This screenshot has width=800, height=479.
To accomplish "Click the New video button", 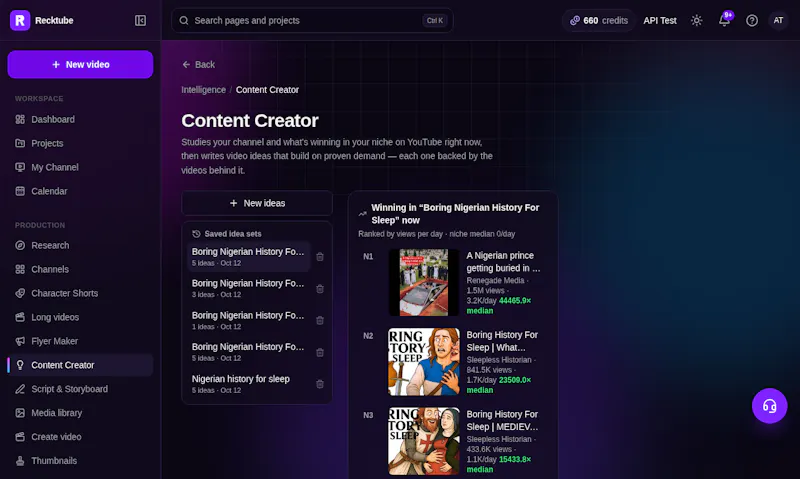I will [80, 64].
